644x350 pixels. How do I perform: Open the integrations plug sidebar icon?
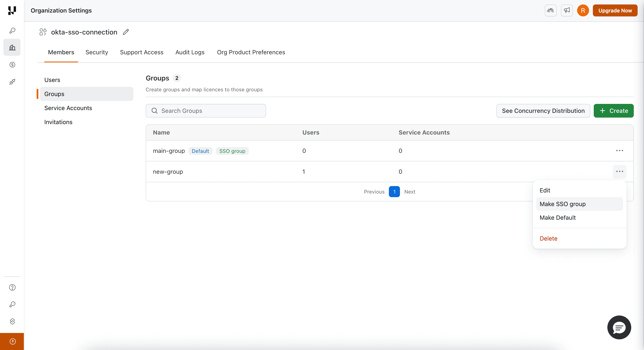pos(12,82)
